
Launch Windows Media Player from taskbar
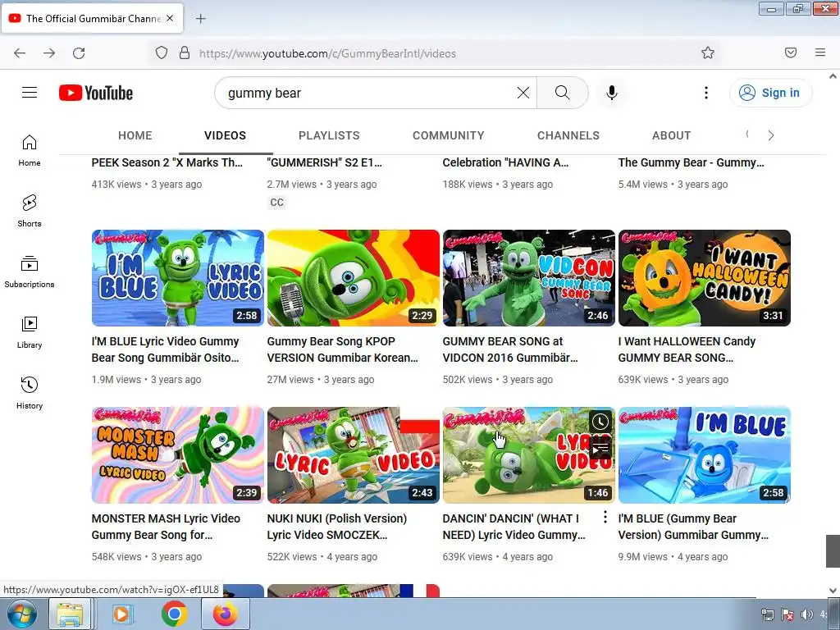coord(122,614)
